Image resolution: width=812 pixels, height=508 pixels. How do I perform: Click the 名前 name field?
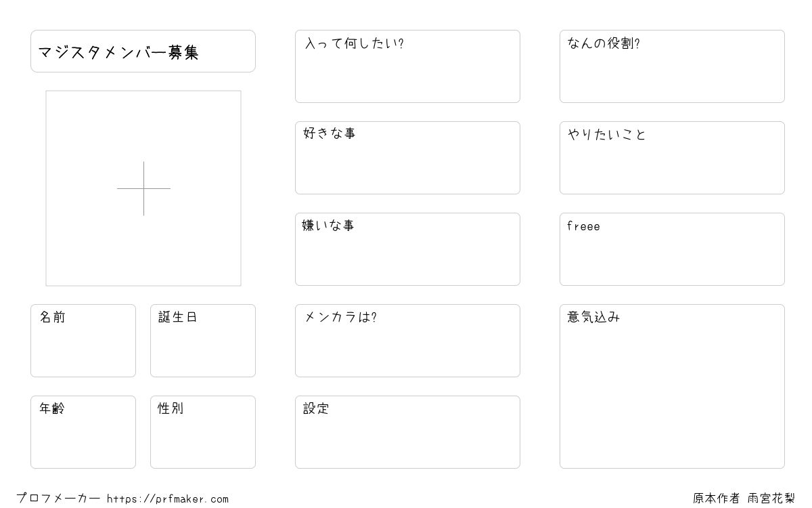pos(83,341)
